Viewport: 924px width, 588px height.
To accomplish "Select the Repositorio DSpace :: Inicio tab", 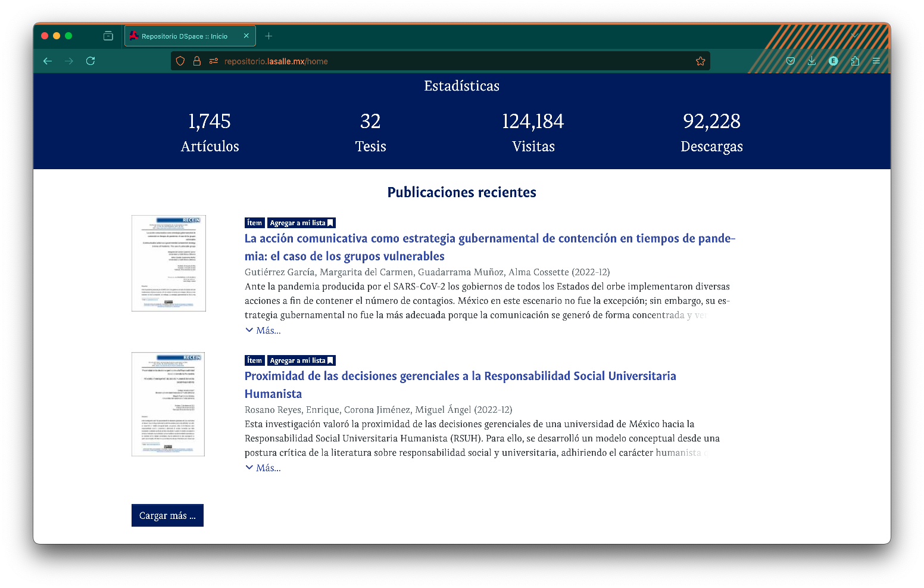I will pyautogui.click(x=185, y=36).
